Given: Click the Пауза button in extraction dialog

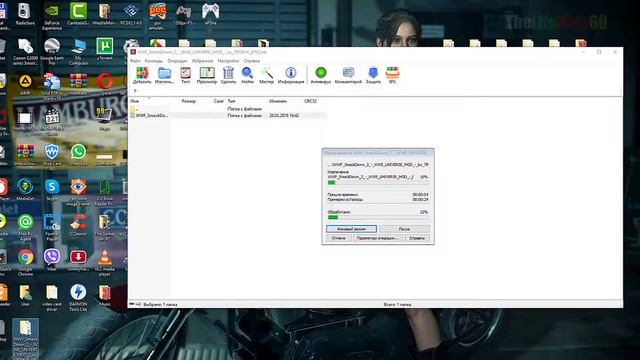Looking at the screenshot, I should [x=404, y=229].
